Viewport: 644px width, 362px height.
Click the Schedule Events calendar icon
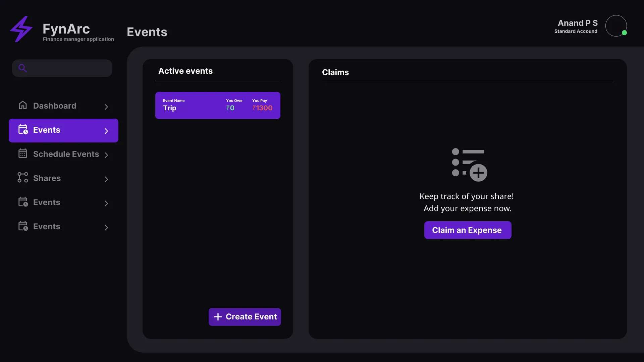pos(23,154)
